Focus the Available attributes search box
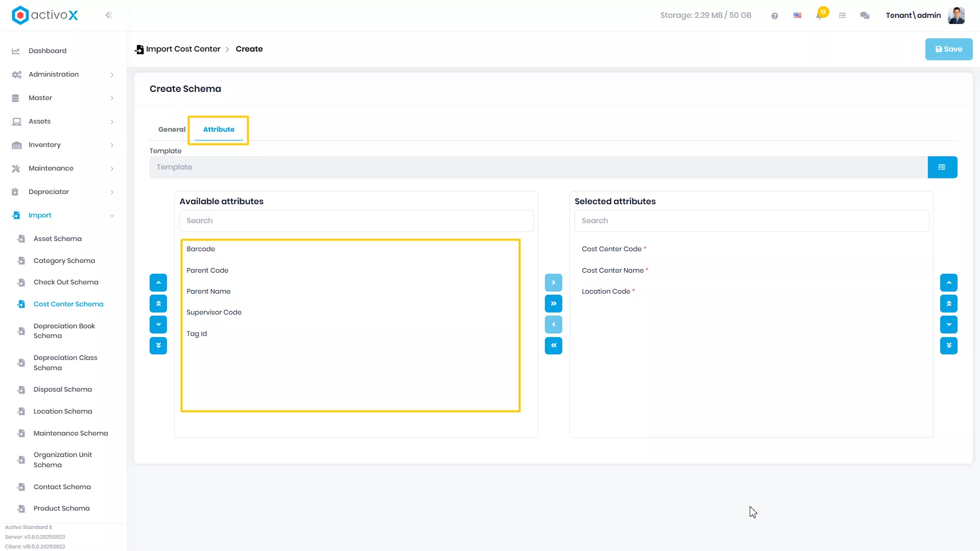The height and width of the screenshot is (551, 980). click(356, 221)
